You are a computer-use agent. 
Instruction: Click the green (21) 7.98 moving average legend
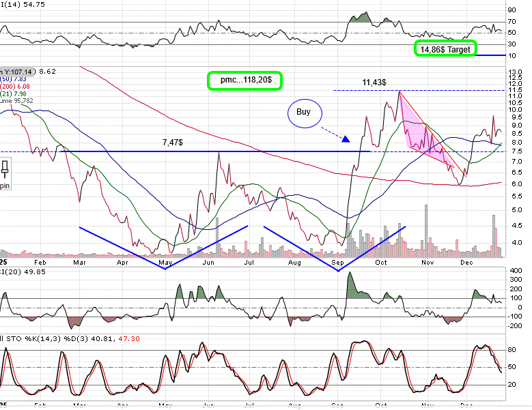click(x=14, y=93)
